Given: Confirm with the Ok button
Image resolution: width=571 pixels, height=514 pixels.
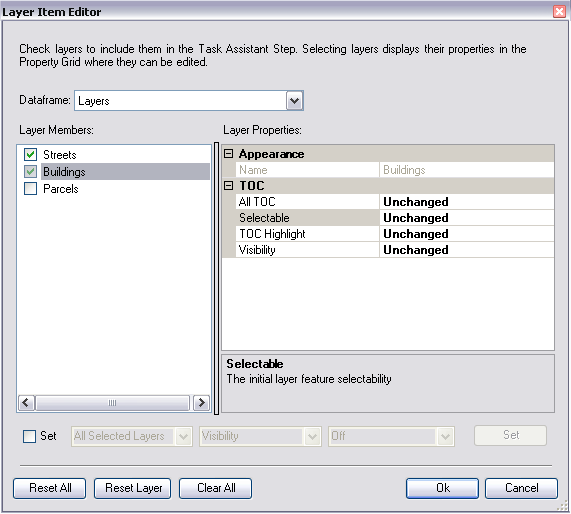Looking at the screenshot, I should [442, 488].
